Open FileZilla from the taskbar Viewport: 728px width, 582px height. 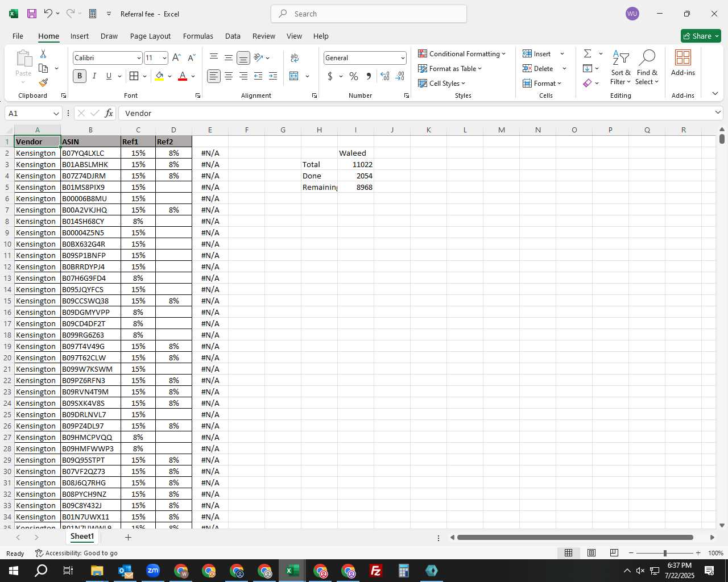pyautogui.click(x=375, y=571)
